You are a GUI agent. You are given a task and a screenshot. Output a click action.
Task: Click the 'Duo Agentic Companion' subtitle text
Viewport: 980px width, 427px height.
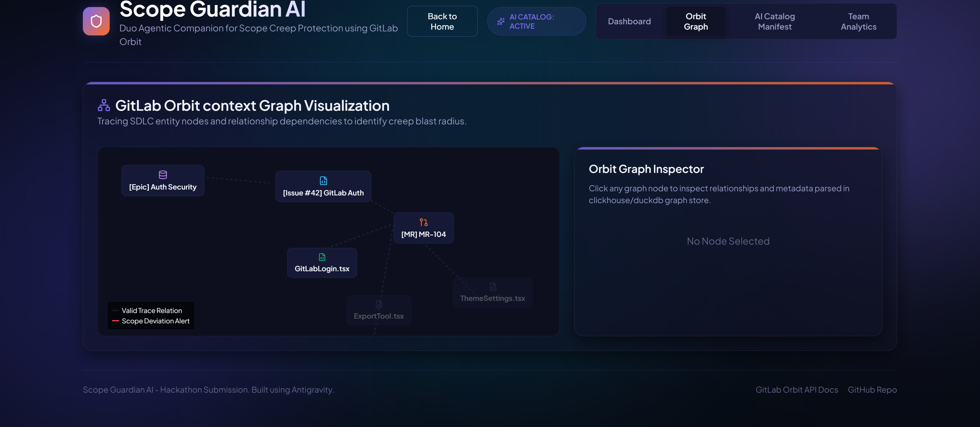tap(259, 35)
